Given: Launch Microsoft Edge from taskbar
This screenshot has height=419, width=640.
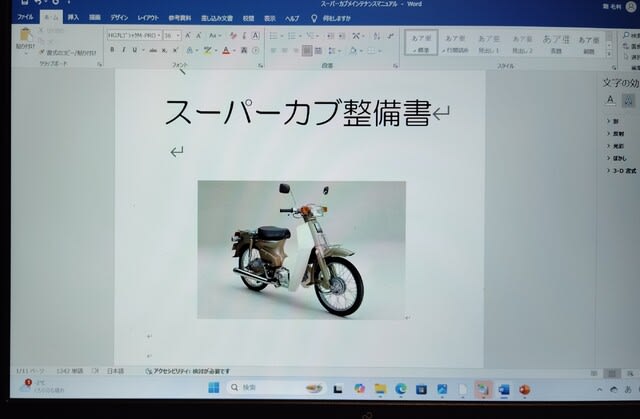Looking at the screenshot, I should tap(401, 389).
